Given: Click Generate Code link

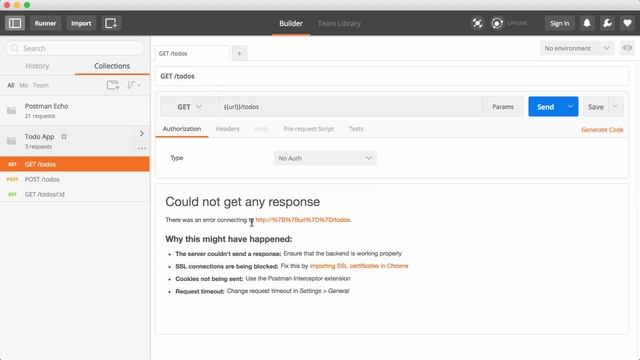Looking at the screenshot, I should [x=602, y=130].
